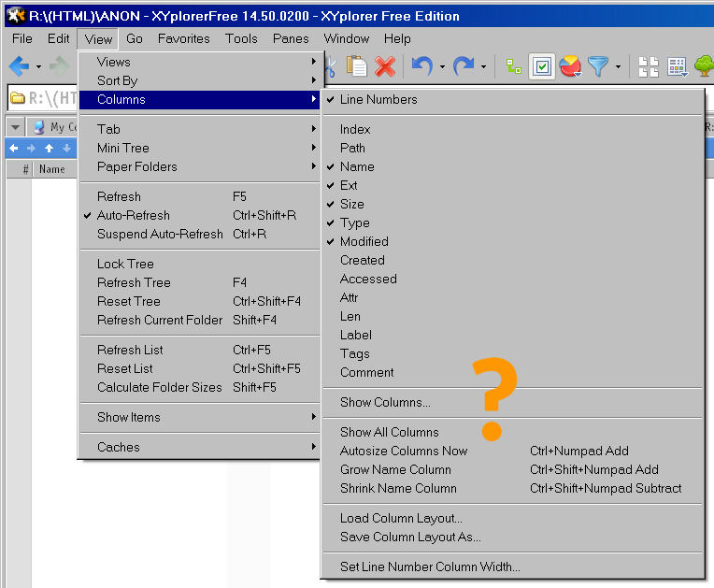Open the Undo history dropdown arrow
Image resolution: width=714 pixels, height=588 pixels.
point(442,67)
